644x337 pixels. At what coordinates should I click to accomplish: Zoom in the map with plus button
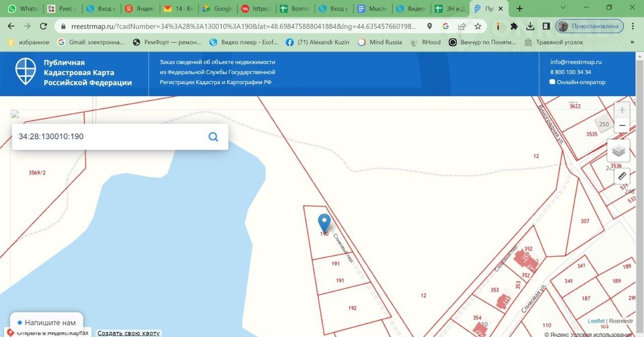(622, 110)
